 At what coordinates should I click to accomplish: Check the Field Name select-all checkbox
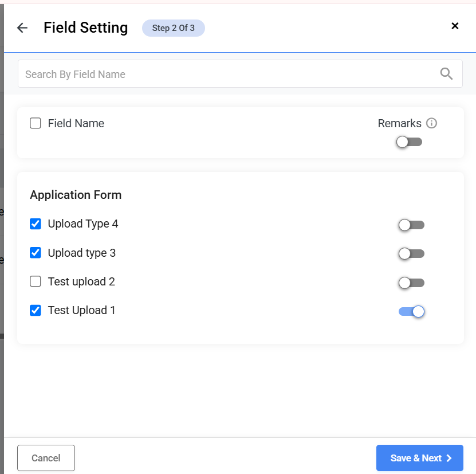[x=35, y=123]
